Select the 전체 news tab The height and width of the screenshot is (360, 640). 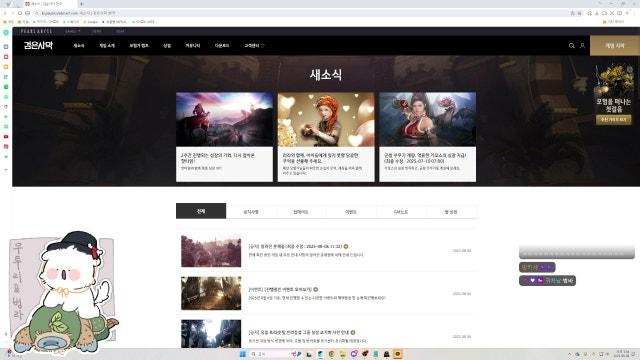[x=201, y=211]
